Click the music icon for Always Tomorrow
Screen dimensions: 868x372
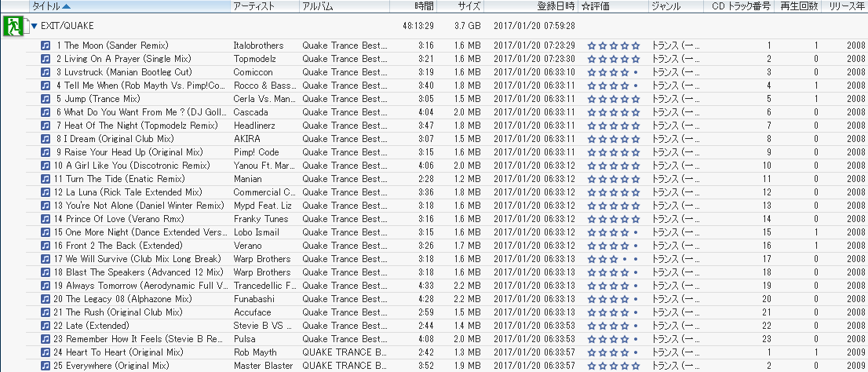(x=46, y=286)
